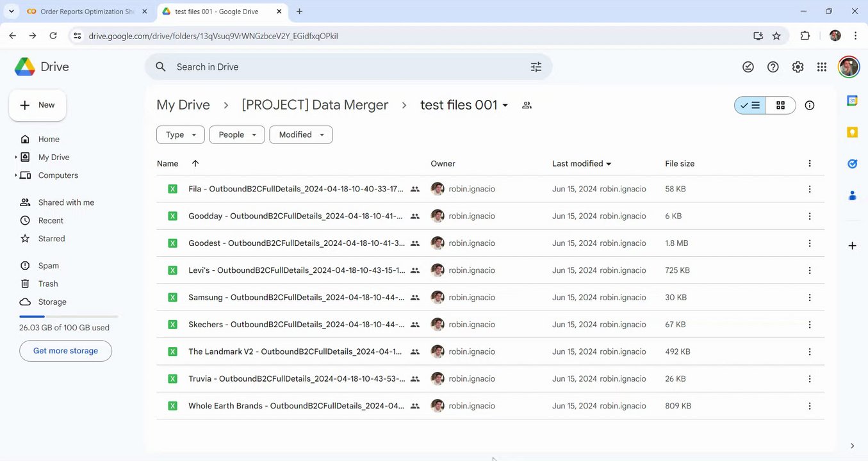
Task: Open Recent files section
Action: 51,220
